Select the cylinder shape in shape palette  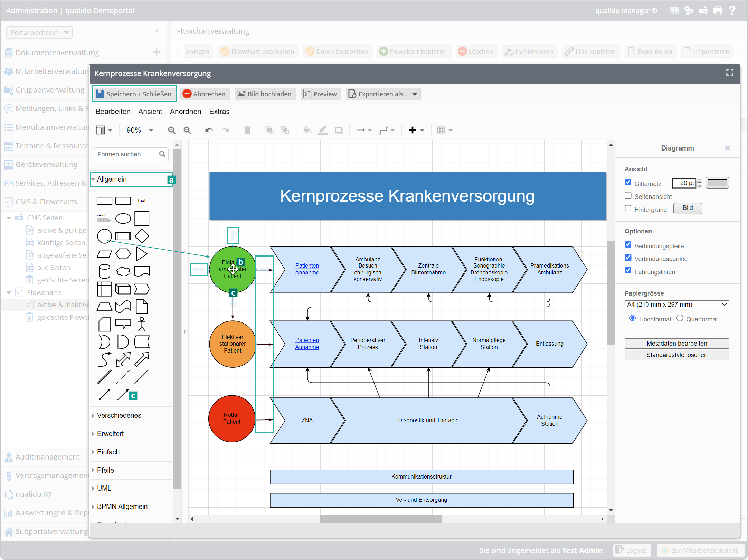pos(104,272)
